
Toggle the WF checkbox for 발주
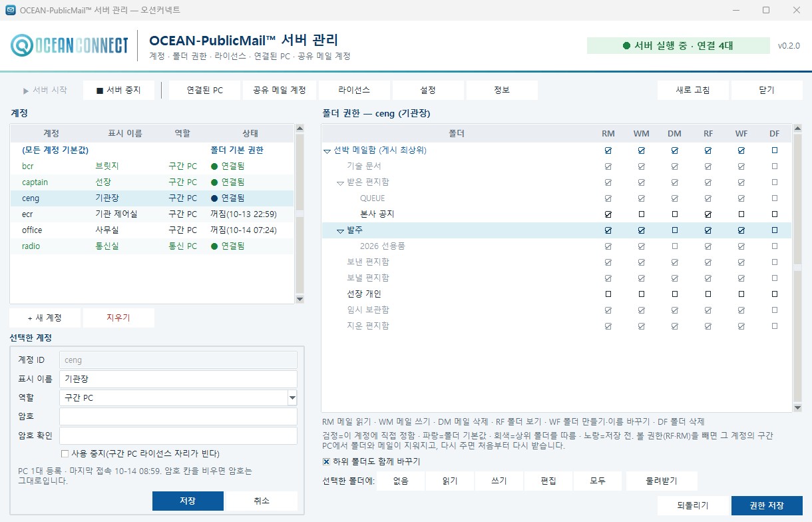(741, 230)
